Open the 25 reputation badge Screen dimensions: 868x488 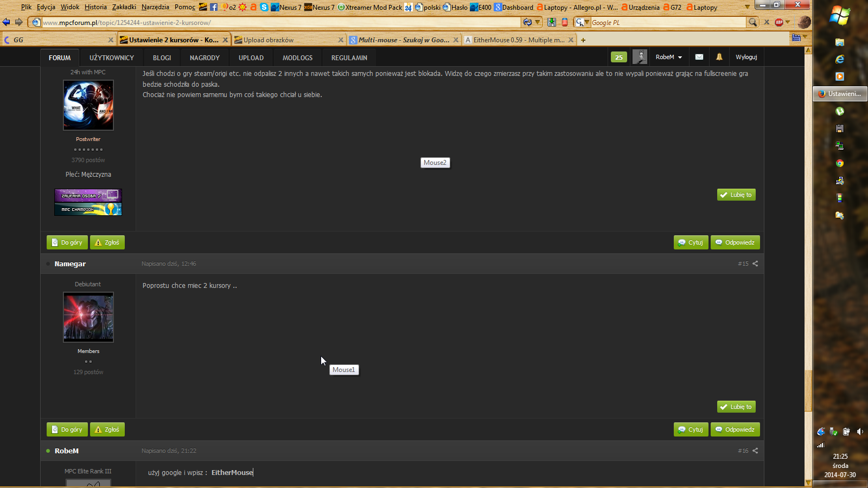[x=619, y=57]
